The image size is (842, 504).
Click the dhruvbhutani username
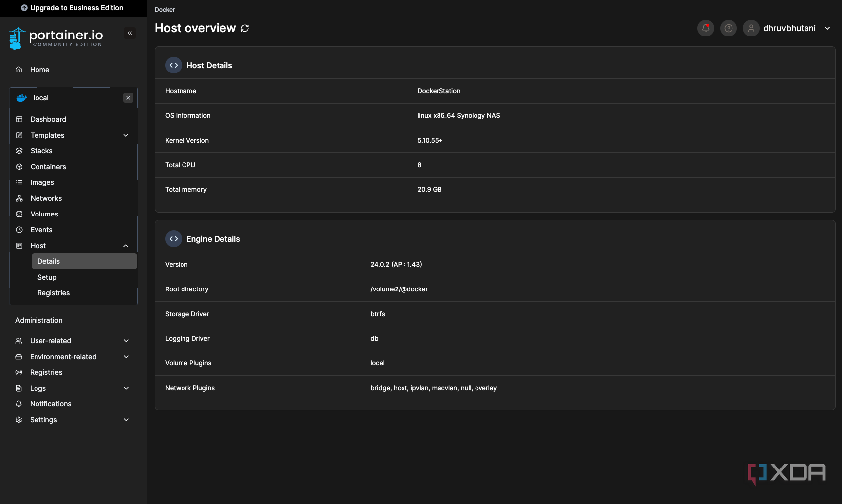coord(789,28)
